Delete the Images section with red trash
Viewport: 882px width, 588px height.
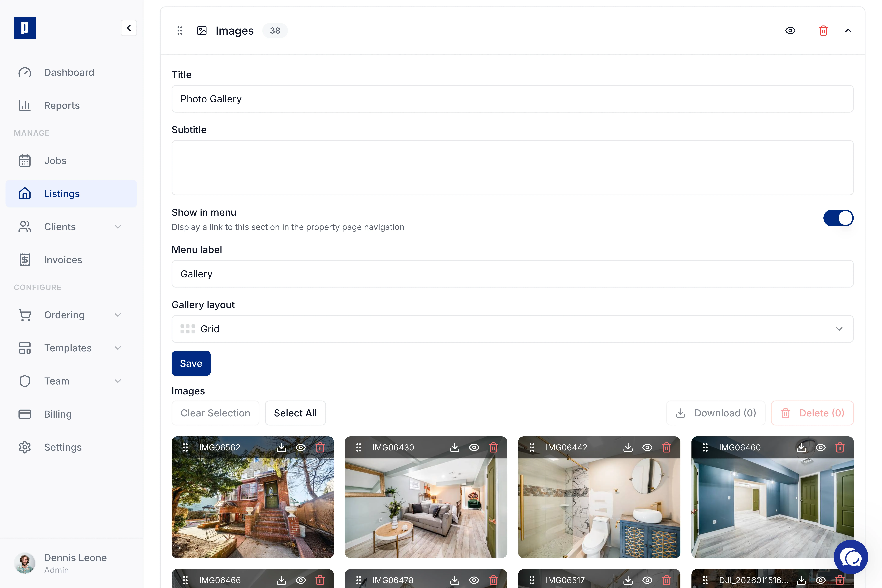[x=823, y=31]
